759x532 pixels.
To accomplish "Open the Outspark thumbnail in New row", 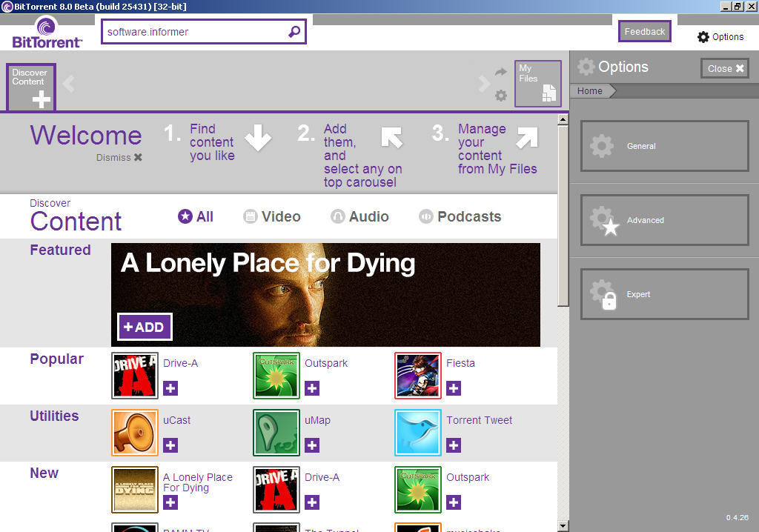I will click(418, 490).
